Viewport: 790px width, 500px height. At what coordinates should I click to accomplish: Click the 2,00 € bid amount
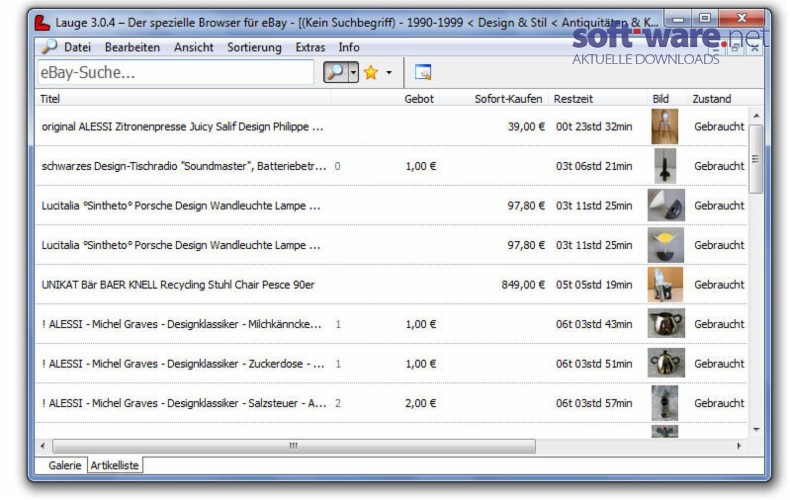[421, 403]
